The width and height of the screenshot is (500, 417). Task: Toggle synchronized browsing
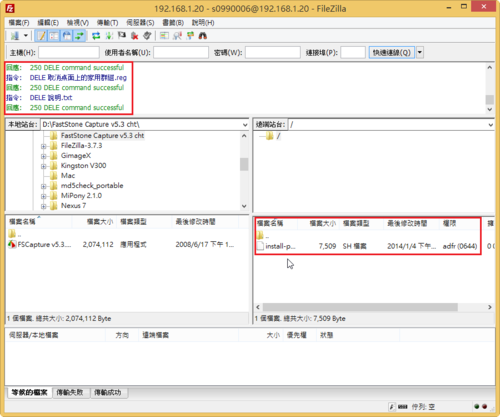coord(190,36)
